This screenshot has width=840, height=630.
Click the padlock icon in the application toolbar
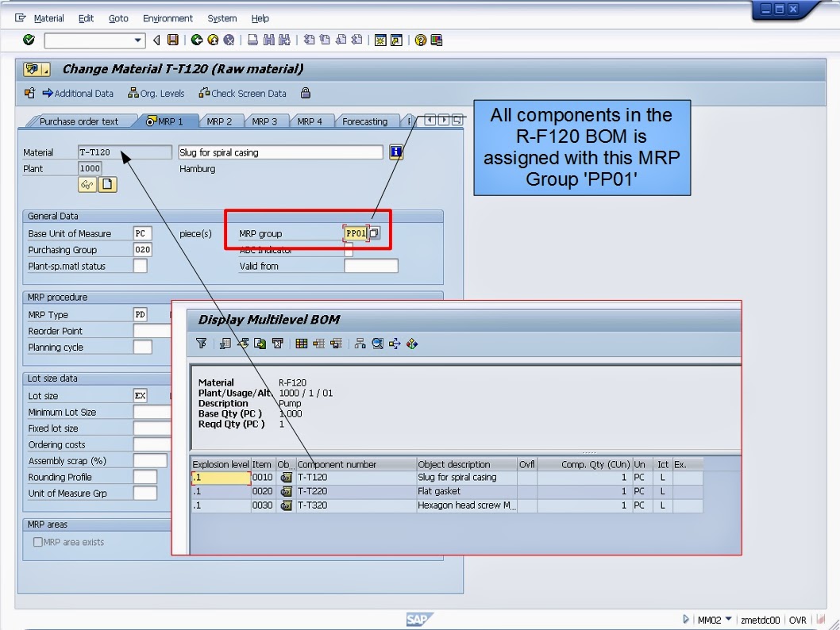pos(306,93)
